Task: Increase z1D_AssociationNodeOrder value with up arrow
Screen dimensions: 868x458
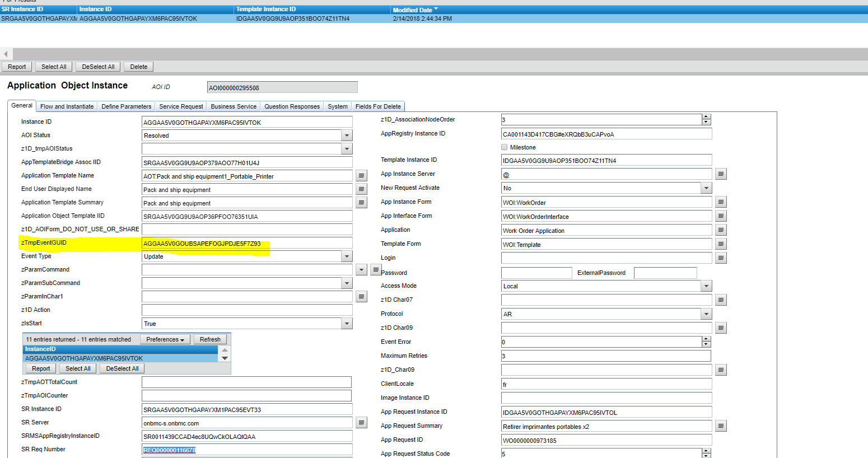Action: click(706, 117)
